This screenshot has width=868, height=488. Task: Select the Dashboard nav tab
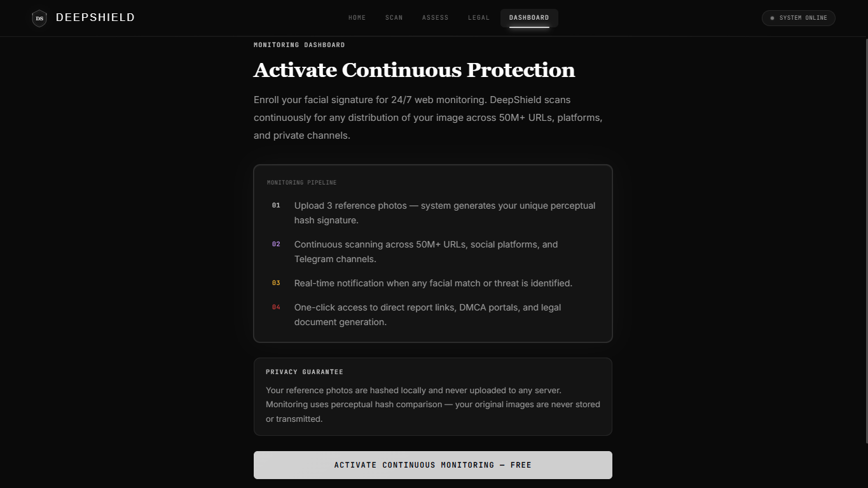click(529, 18)
